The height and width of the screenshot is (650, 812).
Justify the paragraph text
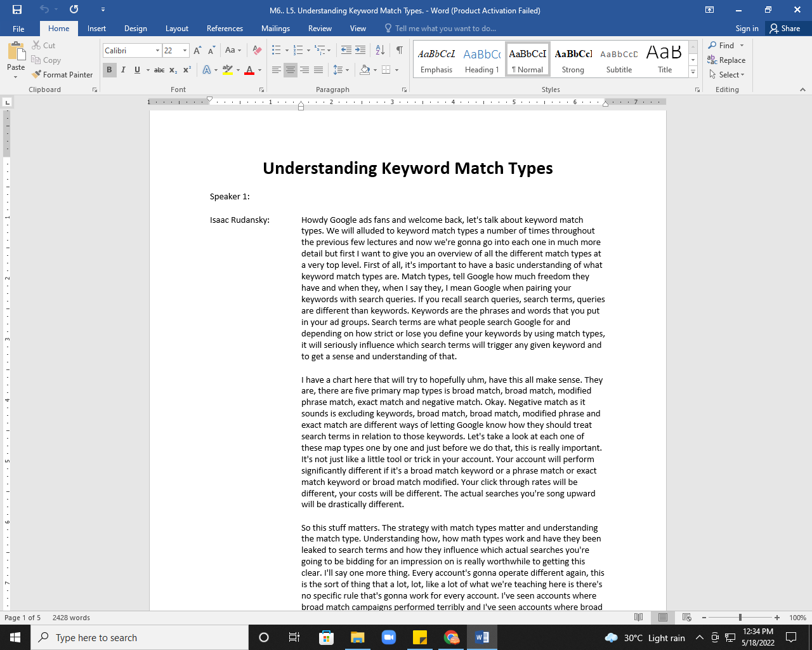coord(318,70)
